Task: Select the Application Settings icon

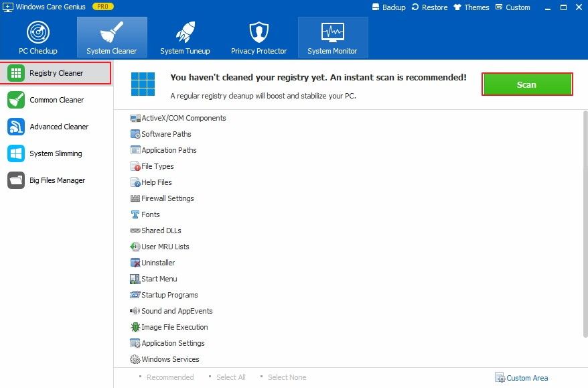Action: [x=135, y=343]
